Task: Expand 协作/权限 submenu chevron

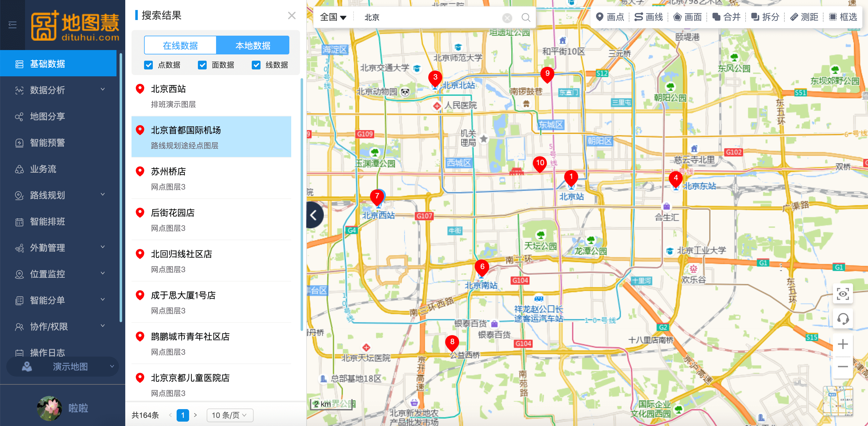Action: tap(103, 326)
